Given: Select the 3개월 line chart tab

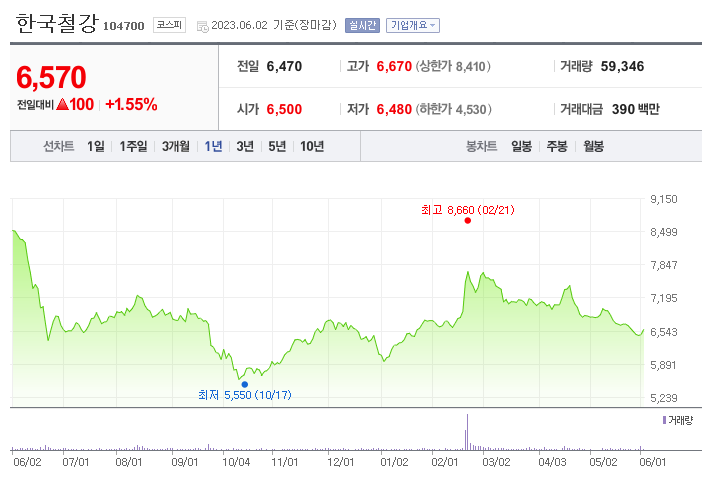Looking at the screenshot, I should click(176, 146).
